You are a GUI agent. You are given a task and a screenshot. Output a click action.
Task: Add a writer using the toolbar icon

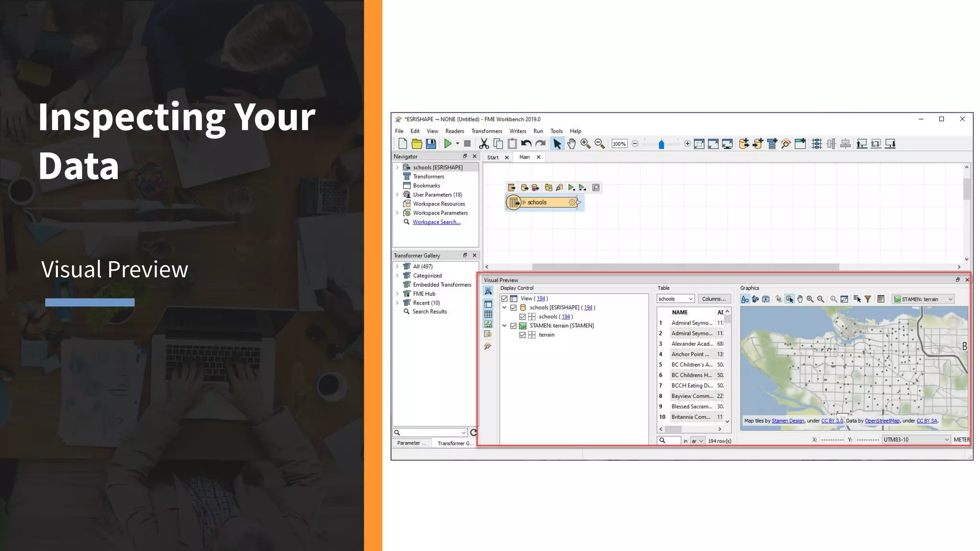[x=757, y=144]
